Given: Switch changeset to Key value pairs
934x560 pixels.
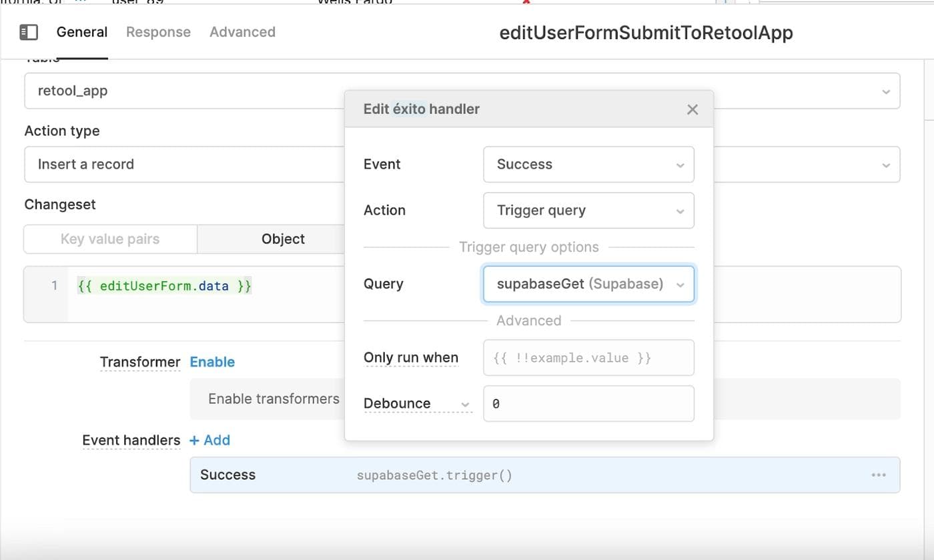Looking at the screenshot, I should click(x=110, y=239).
